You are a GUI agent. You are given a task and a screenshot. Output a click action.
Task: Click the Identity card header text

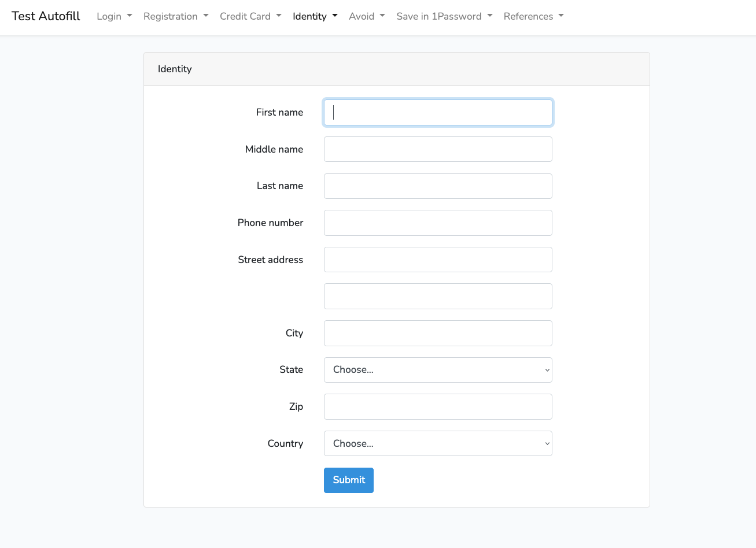pyautogui.click(x=175, y=69)
